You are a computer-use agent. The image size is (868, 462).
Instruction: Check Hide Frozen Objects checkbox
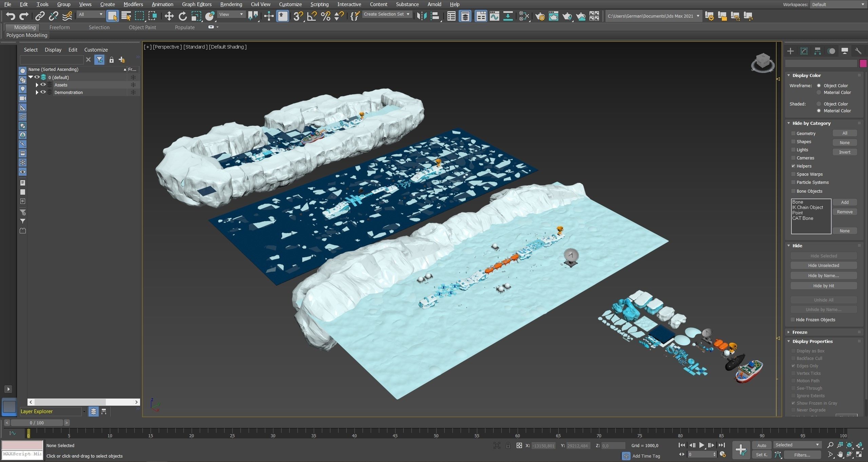(x=793, y=320)
